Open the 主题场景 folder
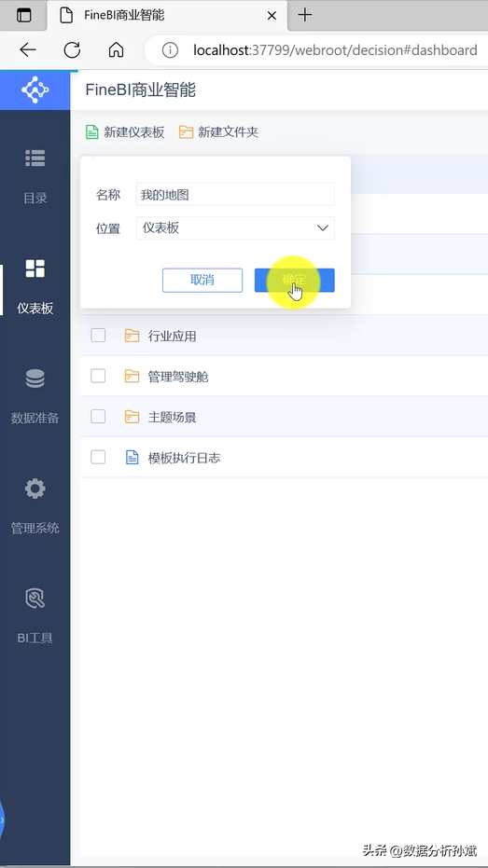The width and height of the screenshot is (488, 868). 172,418
